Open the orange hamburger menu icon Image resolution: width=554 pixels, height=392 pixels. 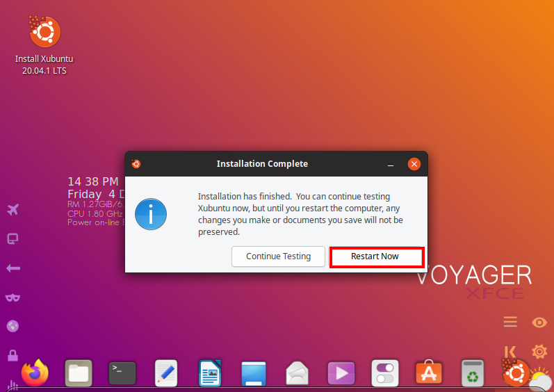pos(510,322)
